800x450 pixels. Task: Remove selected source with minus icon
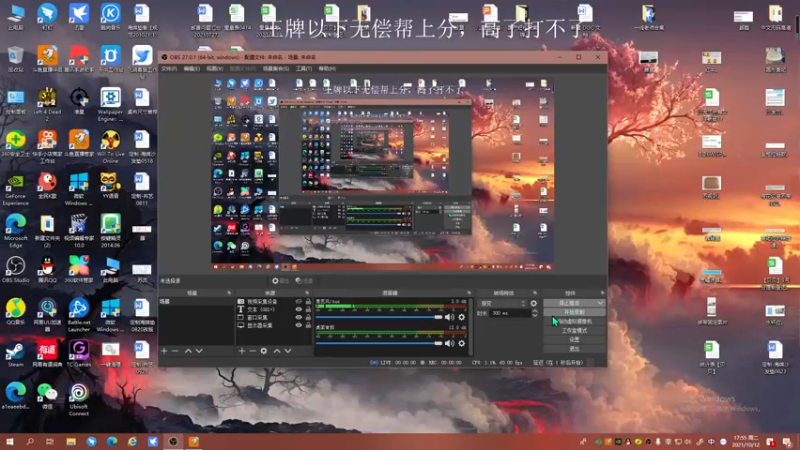click(x=253, y=351)
